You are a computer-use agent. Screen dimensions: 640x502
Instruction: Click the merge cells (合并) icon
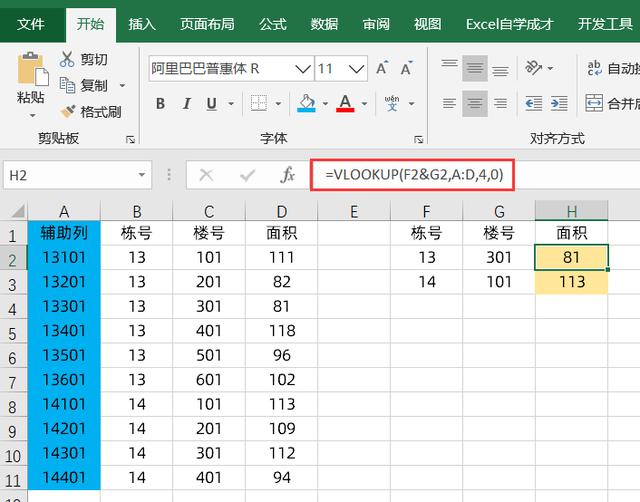(594, 103)
